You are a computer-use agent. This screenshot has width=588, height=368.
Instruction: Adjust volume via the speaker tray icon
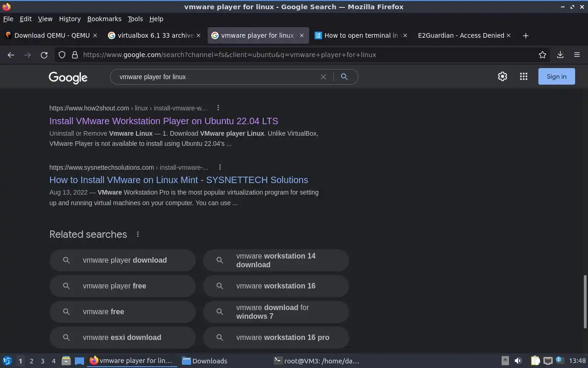point(518,361)
